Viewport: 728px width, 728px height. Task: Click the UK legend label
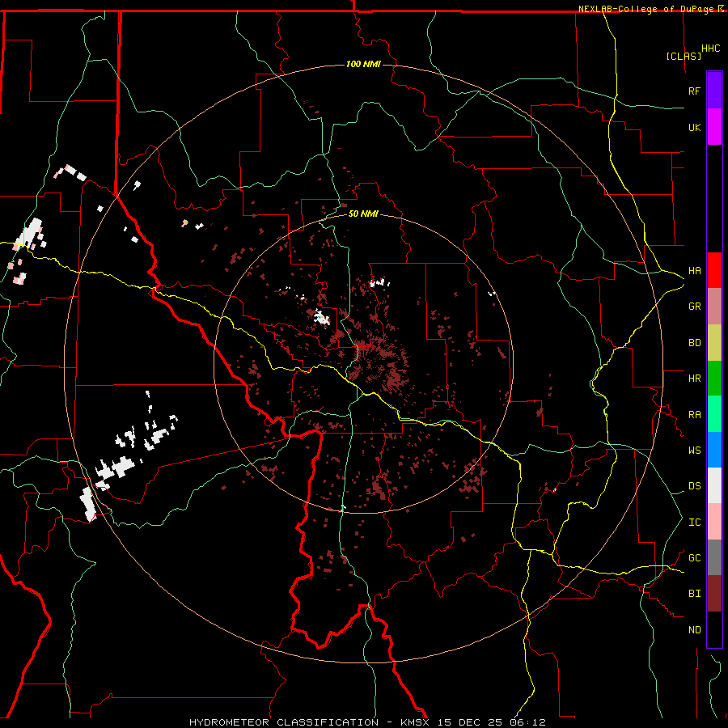click(x=694, y=127)
